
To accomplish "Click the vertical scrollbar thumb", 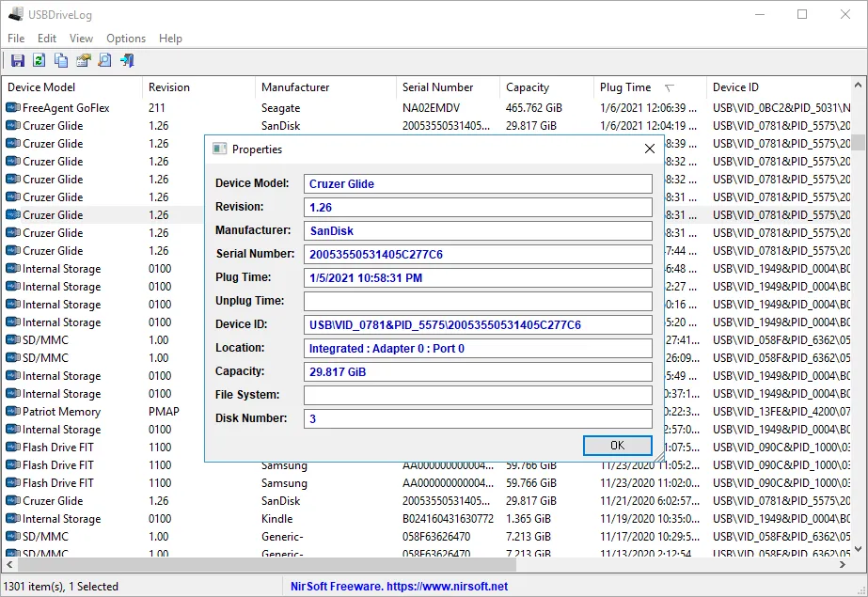I will 858,142.
